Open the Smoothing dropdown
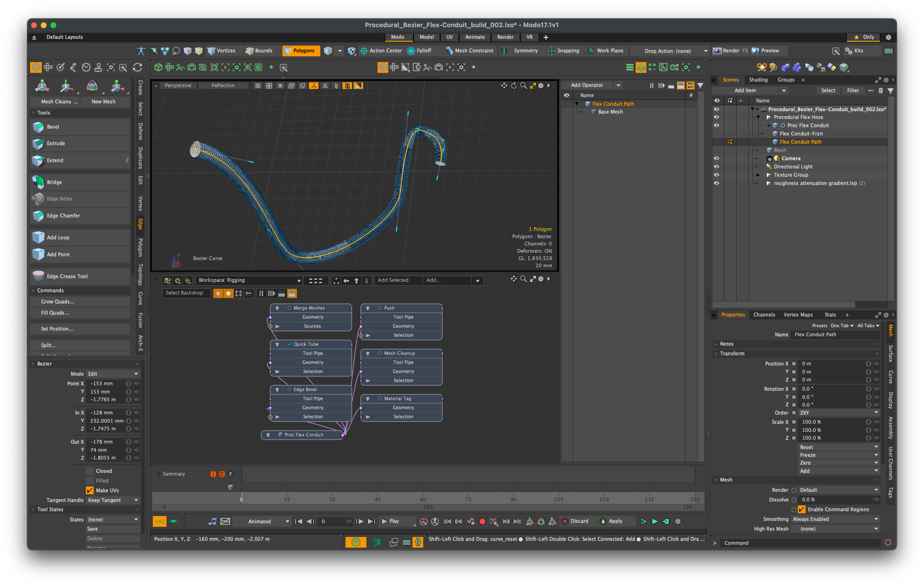924x586 pixels. (835, 519)
